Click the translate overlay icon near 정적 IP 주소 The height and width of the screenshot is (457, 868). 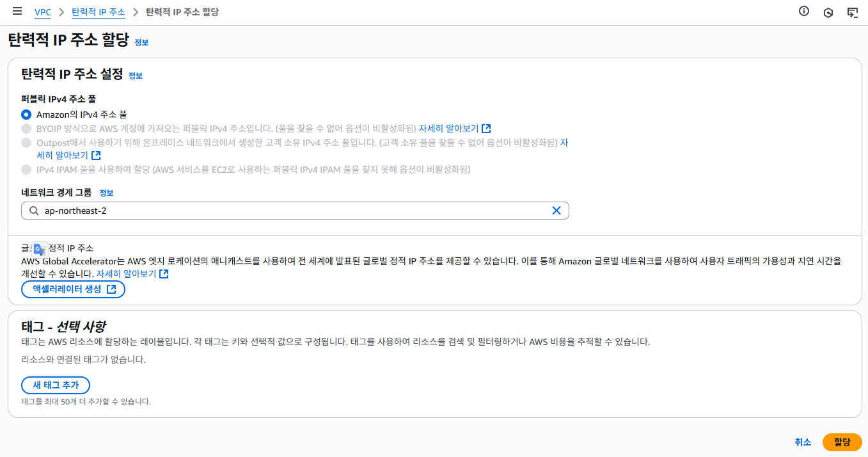point(40,250)
